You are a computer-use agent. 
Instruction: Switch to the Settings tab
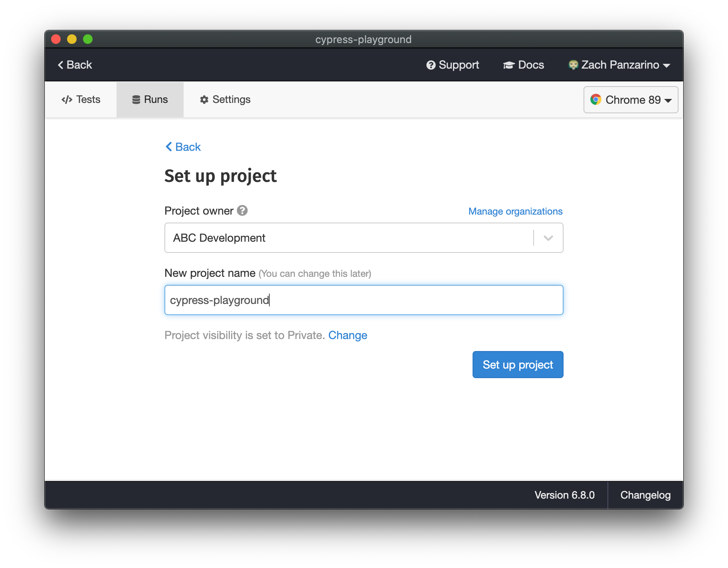point(225,99)
